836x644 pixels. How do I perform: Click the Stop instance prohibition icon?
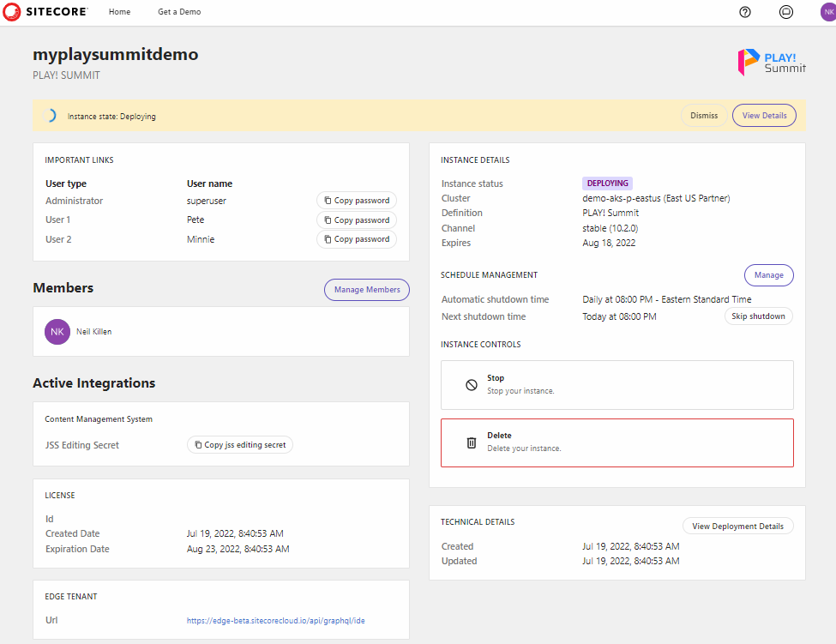pos(471,384)
